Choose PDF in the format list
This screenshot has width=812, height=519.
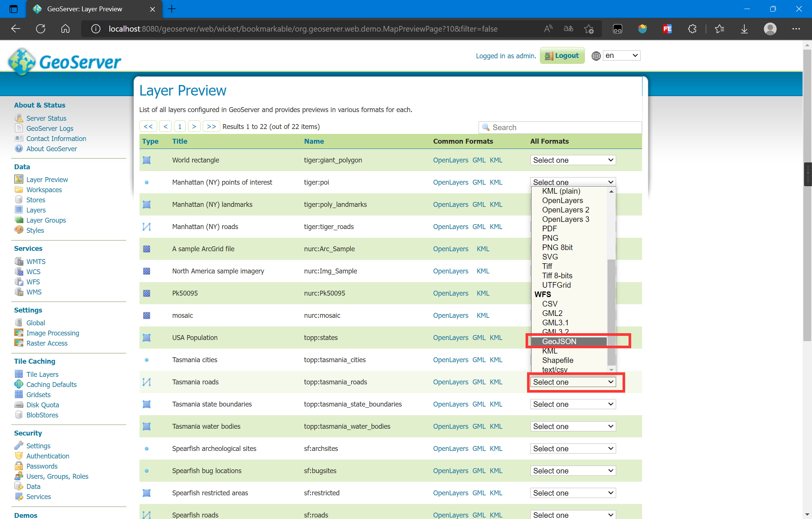point(569,229)
